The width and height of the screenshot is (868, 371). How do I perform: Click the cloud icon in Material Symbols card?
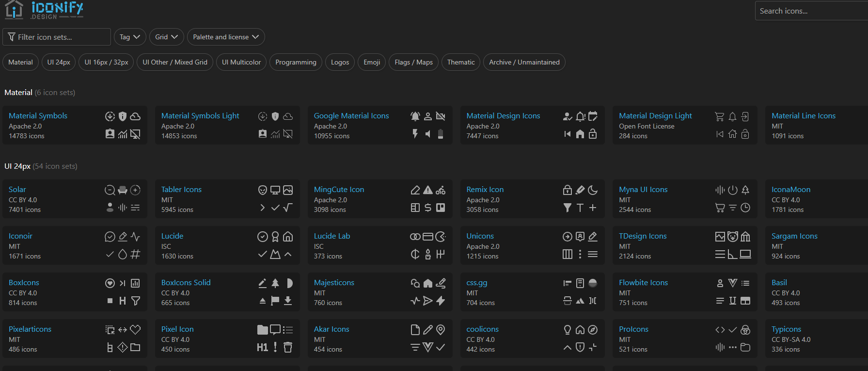(135, 116)
